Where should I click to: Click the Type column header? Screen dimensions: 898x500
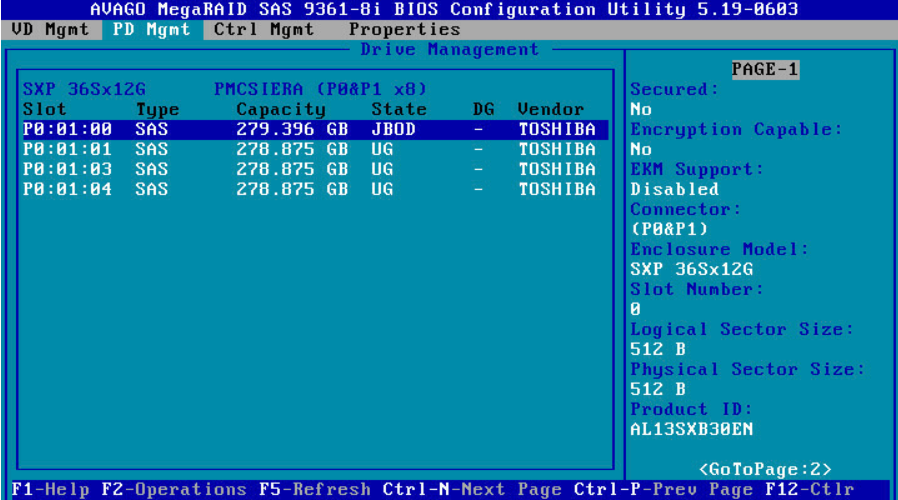157,109
